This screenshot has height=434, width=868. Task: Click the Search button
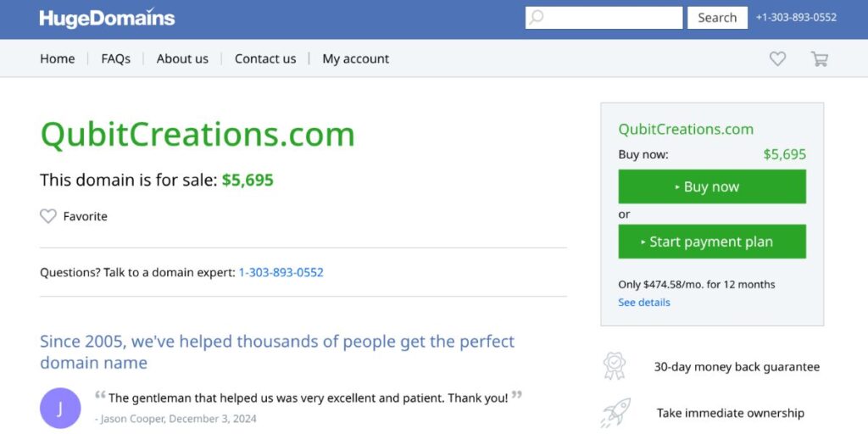717,18
